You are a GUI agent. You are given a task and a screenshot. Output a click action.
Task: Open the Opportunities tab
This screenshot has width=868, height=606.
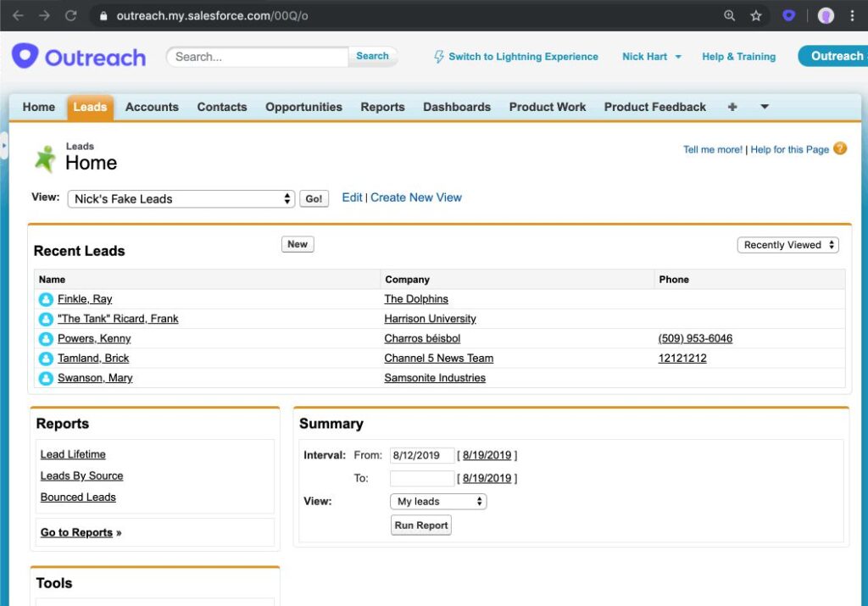[x=304, y=107]
